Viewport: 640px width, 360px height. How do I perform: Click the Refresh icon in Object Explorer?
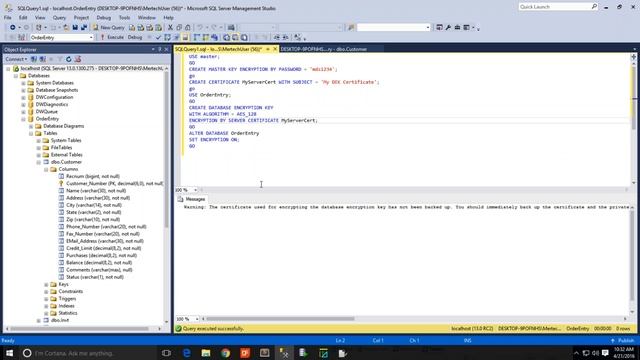(x=69, y=59)
